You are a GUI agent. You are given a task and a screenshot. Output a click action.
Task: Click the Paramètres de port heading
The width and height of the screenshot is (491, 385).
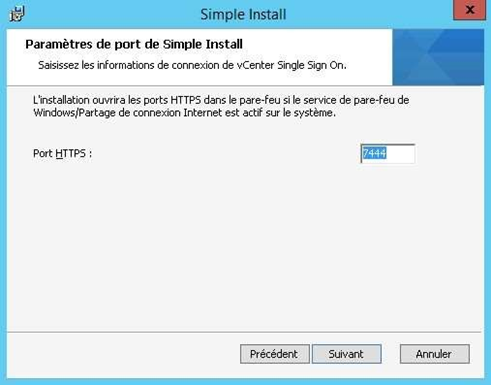pyautogui.click(x=134, y=44)
